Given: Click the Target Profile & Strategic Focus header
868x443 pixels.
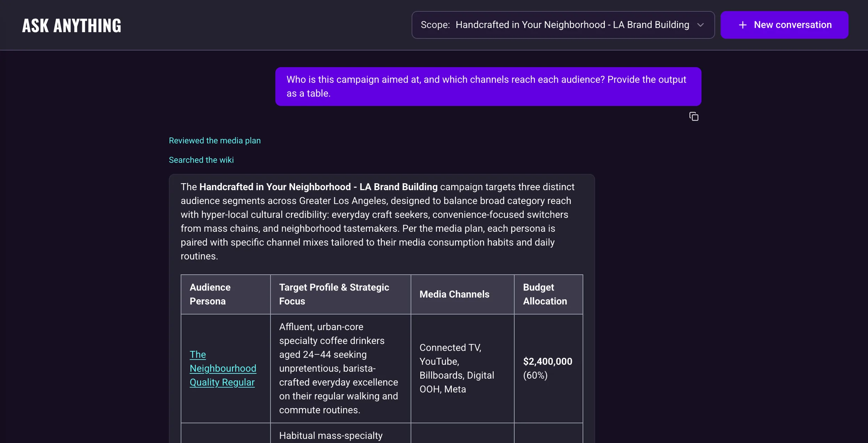Looking at the screenshot, I should click(340, 294).
